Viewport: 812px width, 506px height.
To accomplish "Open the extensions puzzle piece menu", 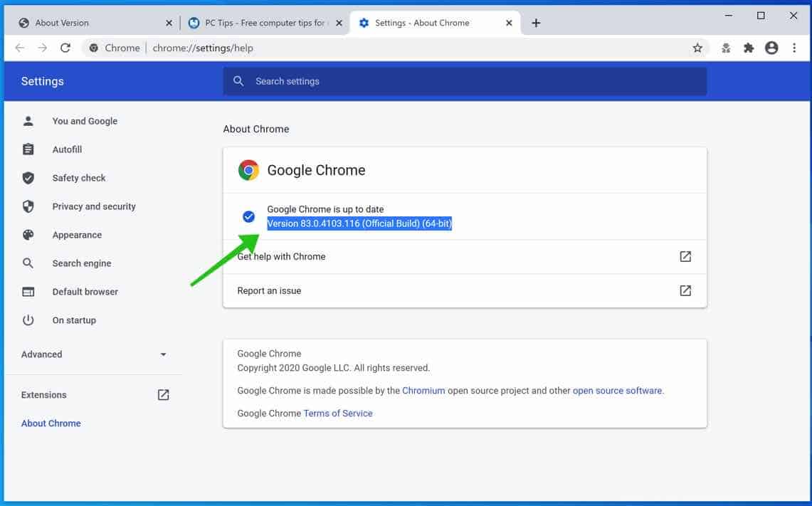I will (748, 48).
